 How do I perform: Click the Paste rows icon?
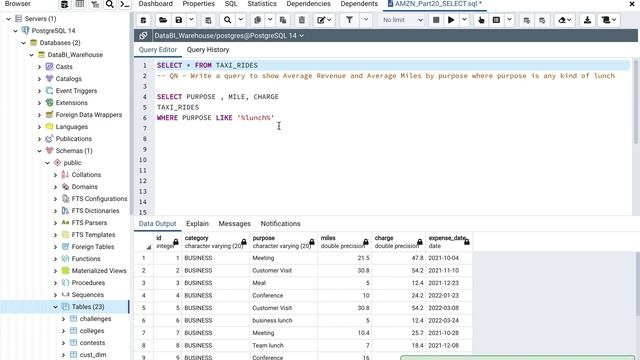coord(283,20)
